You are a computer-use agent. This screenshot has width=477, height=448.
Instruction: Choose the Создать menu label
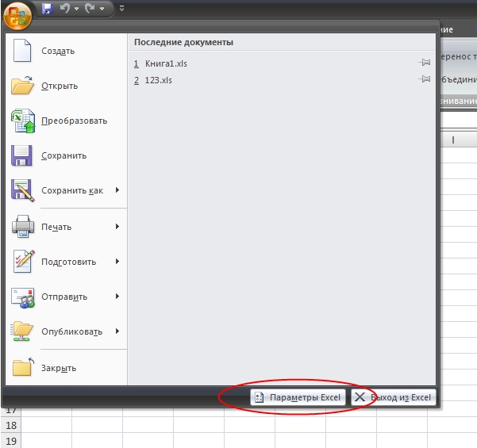click(58, 51)
